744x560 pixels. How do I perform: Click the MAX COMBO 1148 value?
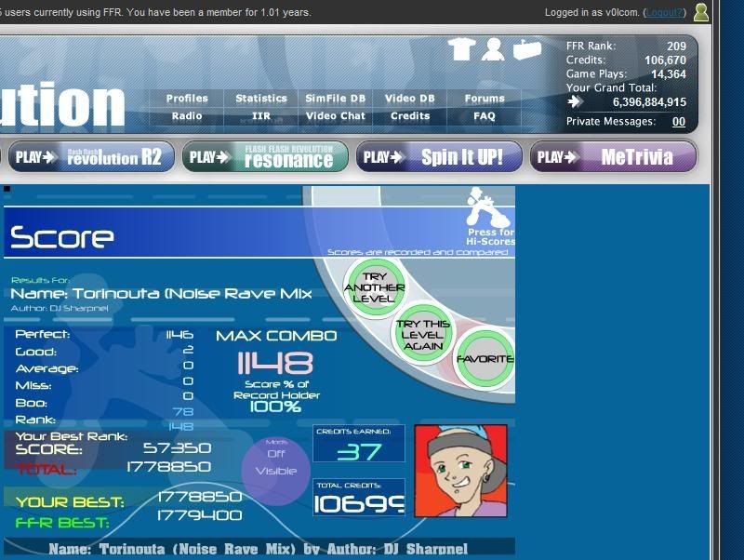coord(275,363)
